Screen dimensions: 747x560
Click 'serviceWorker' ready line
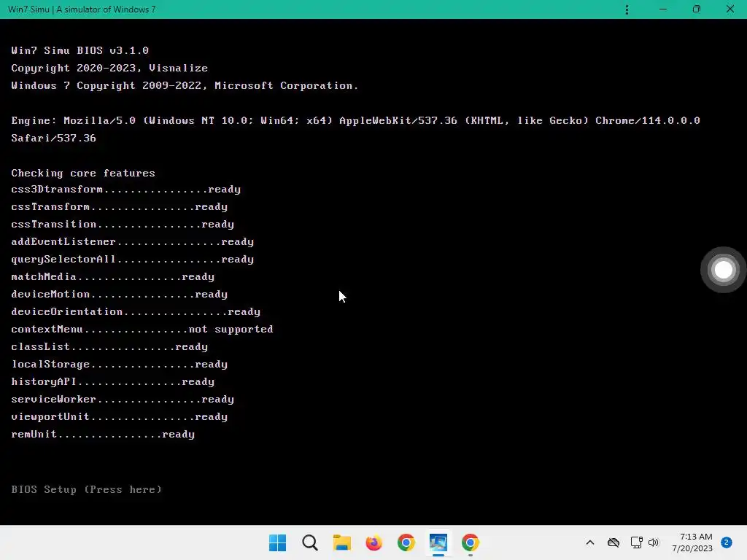123,399
